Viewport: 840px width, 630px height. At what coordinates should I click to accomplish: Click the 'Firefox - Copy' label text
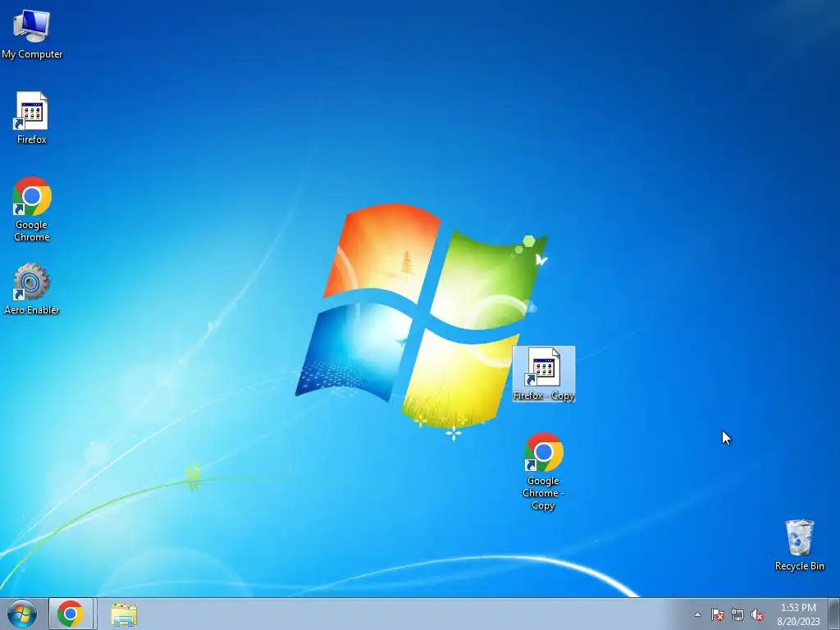coord(544,395)
